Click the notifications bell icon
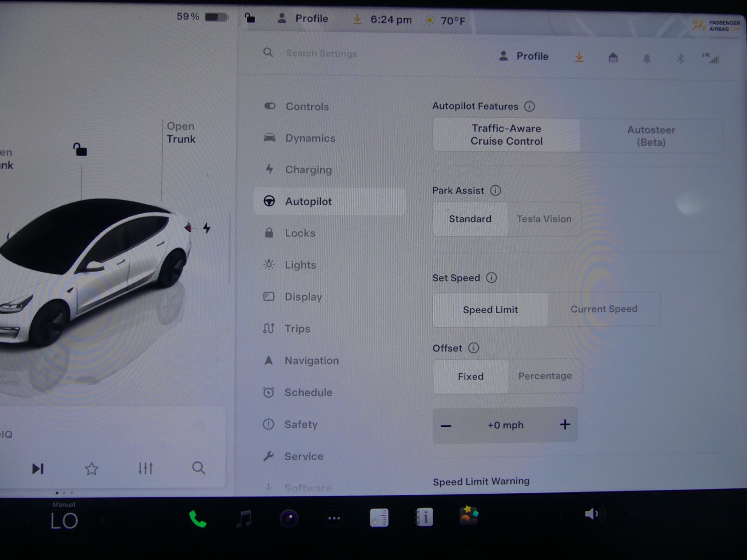Screen dimensions: 747x560 tap(647, 59)
